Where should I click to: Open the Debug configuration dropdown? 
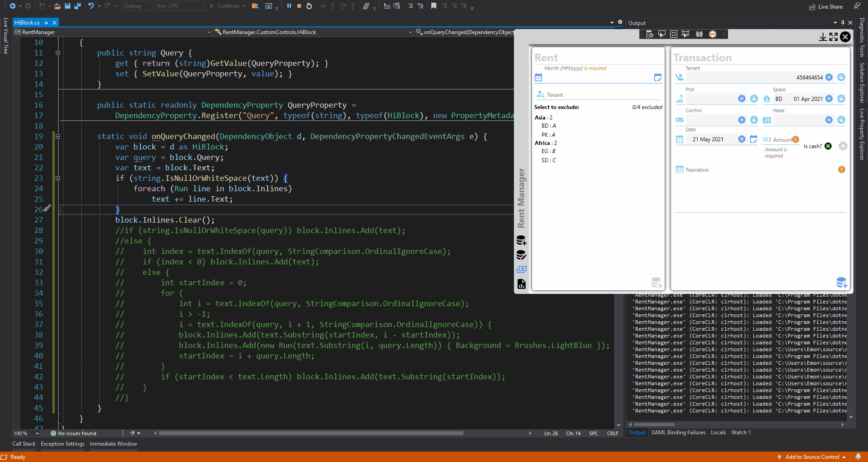pyautogui.click(x=137, y=6)
